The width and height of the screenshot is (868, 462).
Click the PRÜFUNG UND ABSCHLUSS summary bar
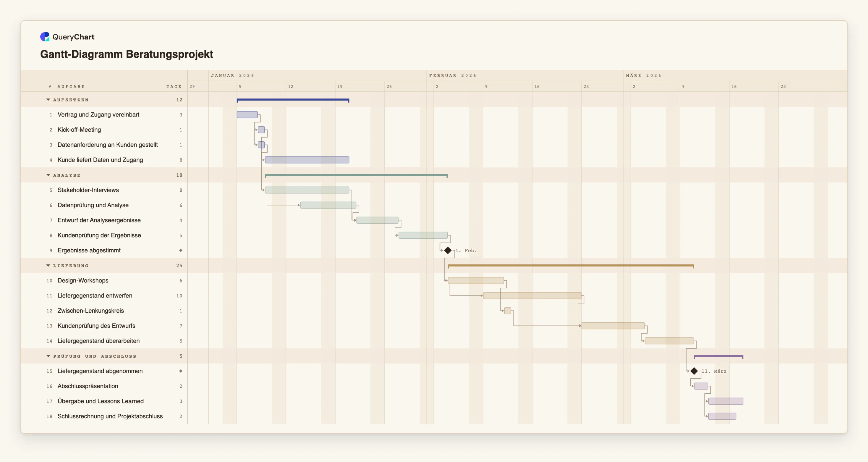[718, 356]
